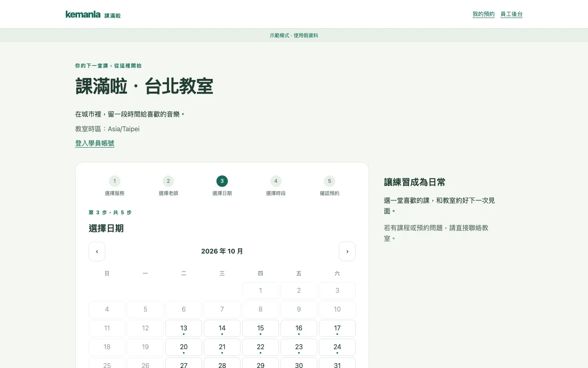
Task: Click disabled date 18
Action: pos(107,347)
